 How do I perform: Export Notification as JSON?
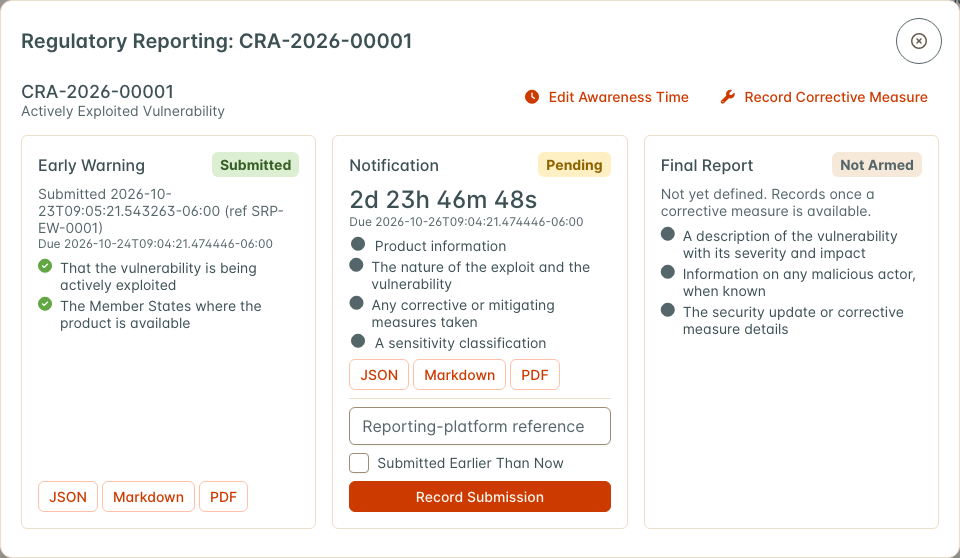(379, 375)
